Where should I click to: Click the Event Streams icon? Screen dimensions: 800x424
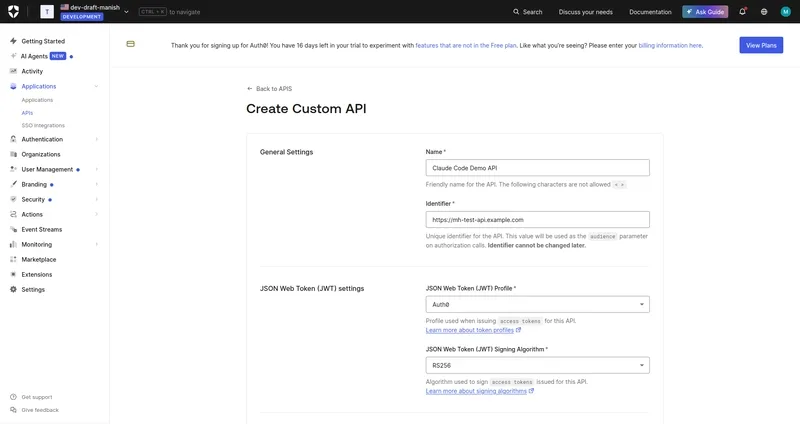13,229
